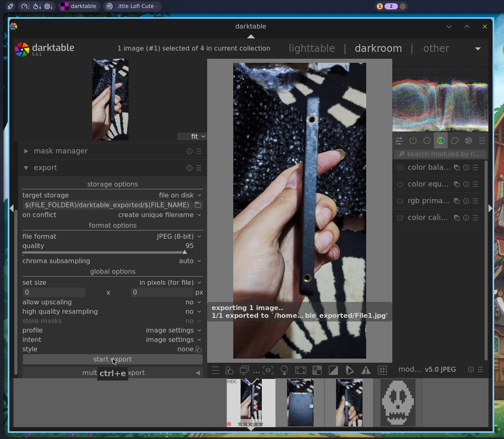Show active modules tab power icon
This screenshot has height=439, width=504.
tap(413, 141)
